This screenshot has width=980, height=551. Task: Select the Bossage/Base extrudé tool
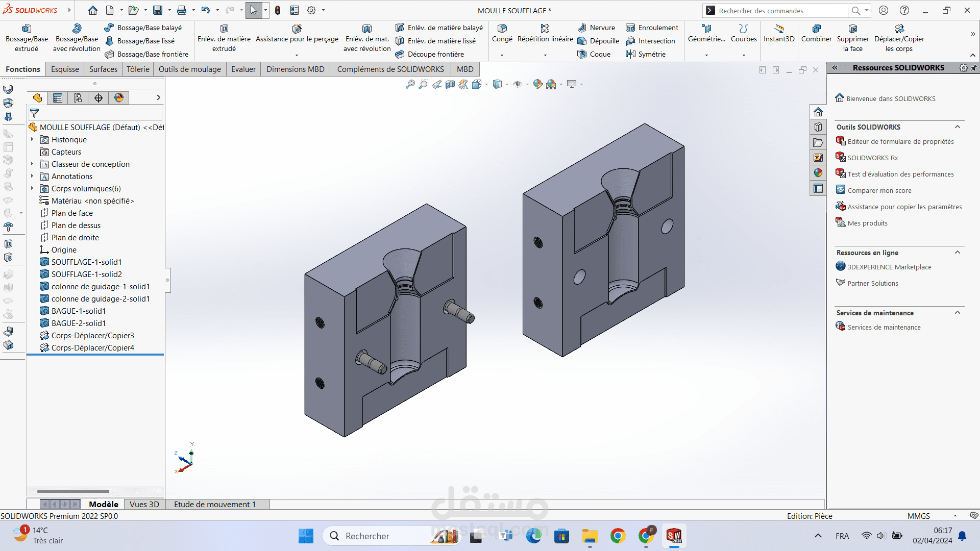click(x=27, y=38)
